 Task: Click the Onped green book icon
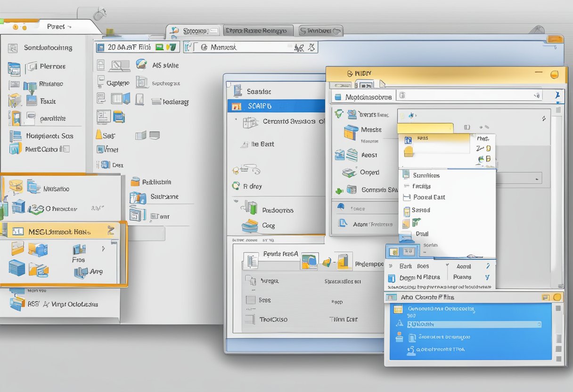click(350, 172)
